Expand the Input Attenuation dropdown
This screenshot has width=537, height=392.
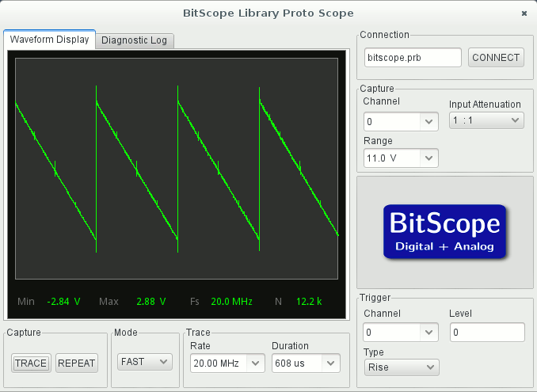(486, 120)
